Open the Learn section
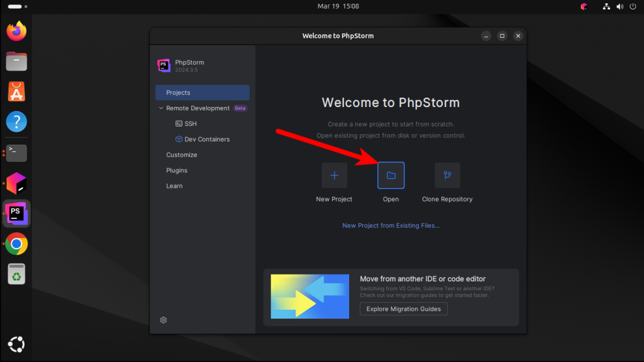 click(174, 186)
